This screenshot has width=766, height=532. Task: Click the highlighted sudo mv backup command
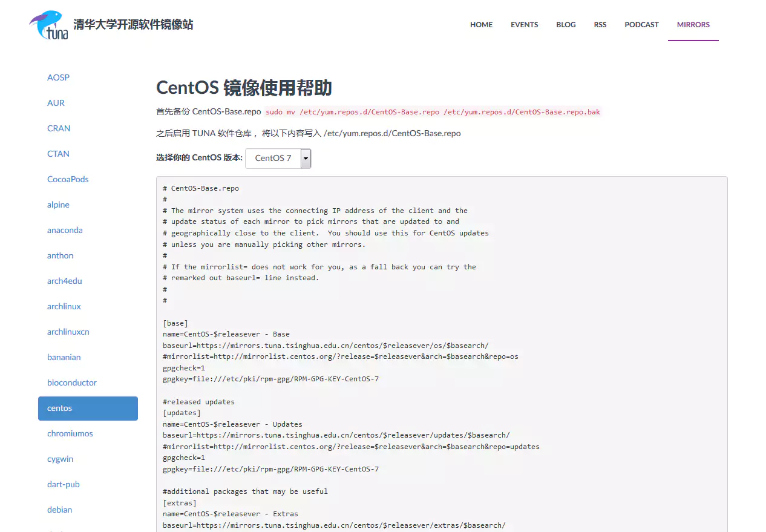[433, 112]
